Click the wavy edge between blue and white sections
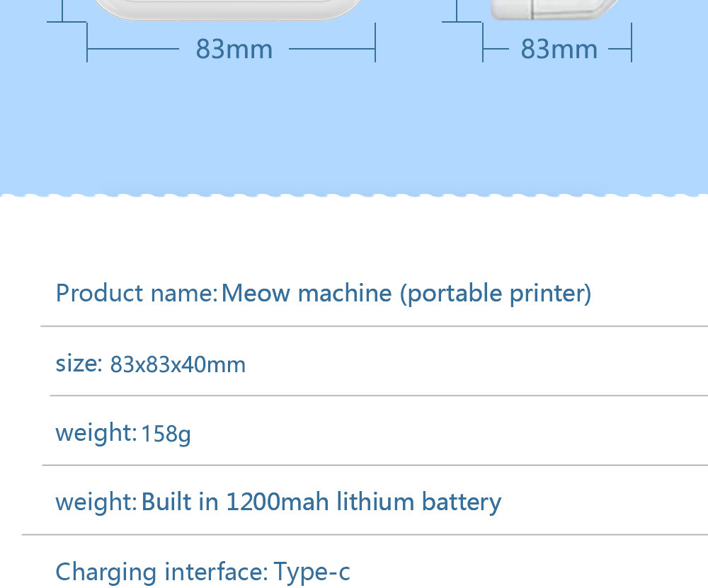Screen dimensions: 708x588 pyautogui.click(x=354, y=195)
